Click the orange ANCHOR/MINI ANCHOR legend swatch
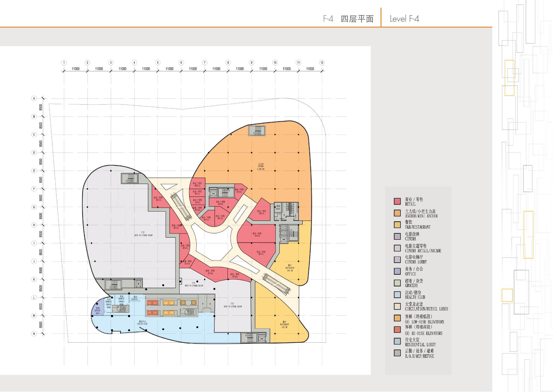 coord(397,213)
